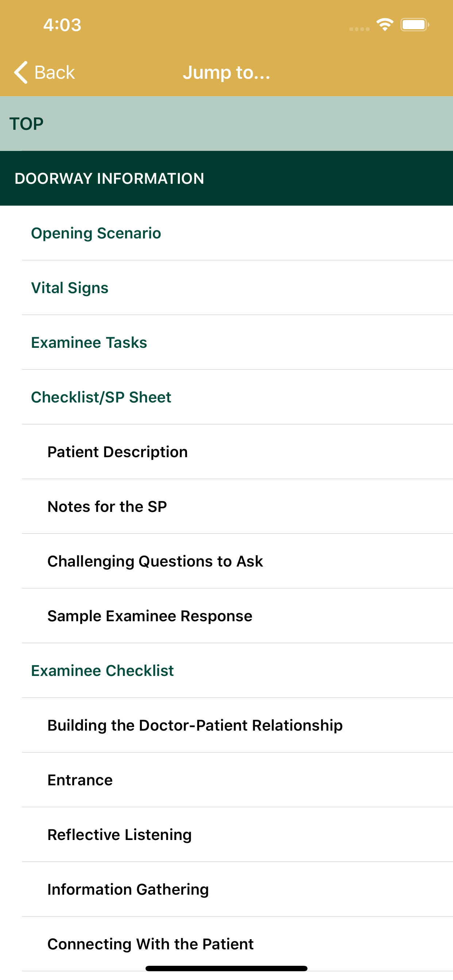This screenshot has height=980, width=453.
Task: Select Connecting With the Patient
Action: [151, 944]
